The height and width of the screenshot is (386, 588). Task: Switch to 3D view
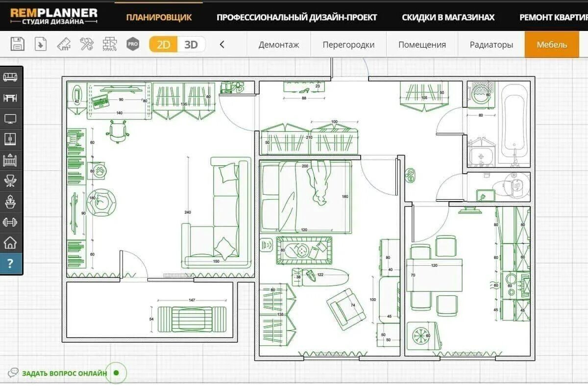click(191, 45)
